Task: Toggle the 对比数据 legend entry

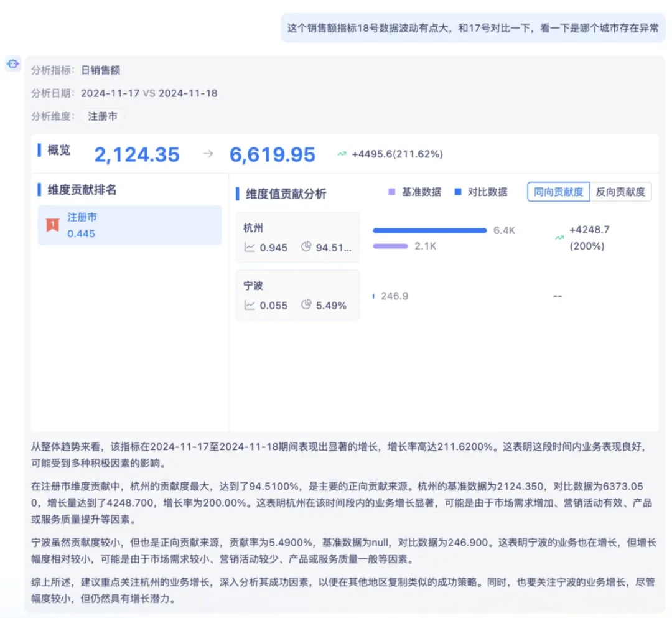Action: click(x=480, y=192)
